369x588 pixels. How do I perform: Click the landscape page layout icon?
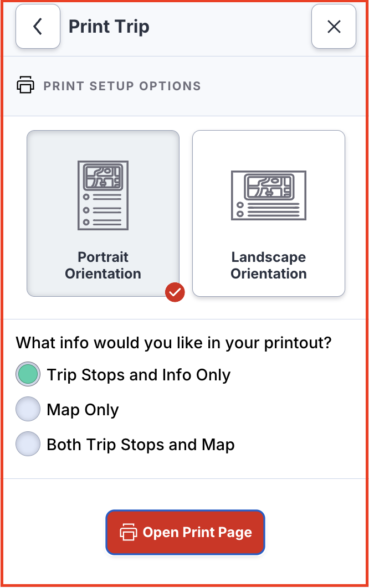coord(269,195)
